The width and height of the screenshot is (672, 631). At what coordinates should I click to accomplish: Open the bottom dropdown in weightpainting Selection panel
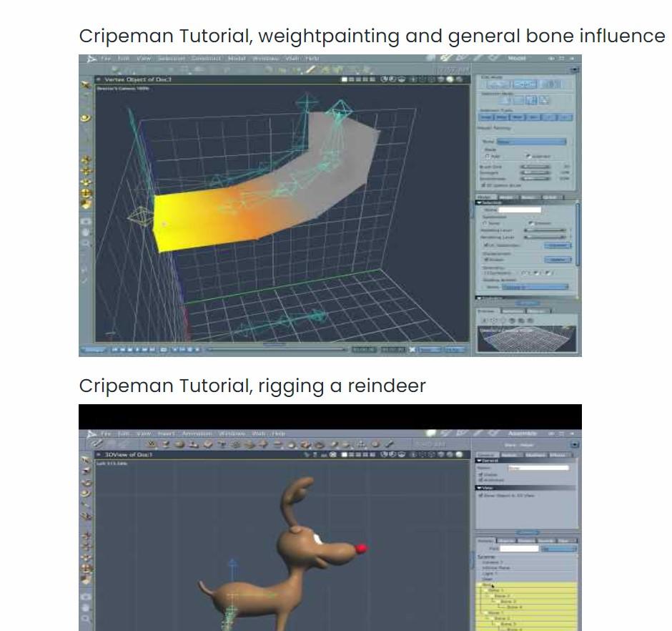click(535, 287)
